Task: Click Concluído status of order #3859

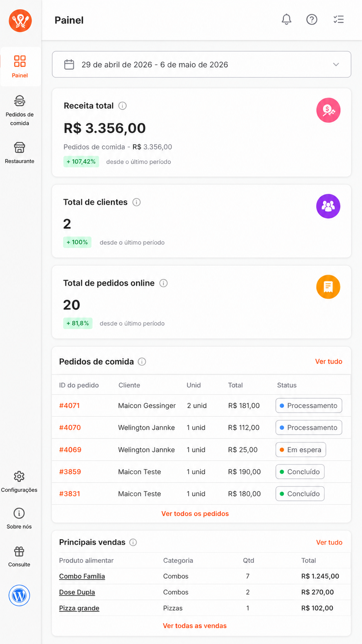Action: (x=300, y=472)
